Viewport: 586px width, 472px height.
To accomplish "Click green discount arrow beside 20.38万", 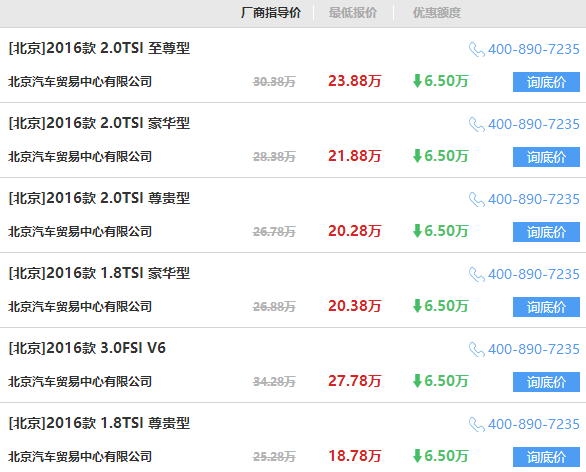I will click(x=417, y=306).
